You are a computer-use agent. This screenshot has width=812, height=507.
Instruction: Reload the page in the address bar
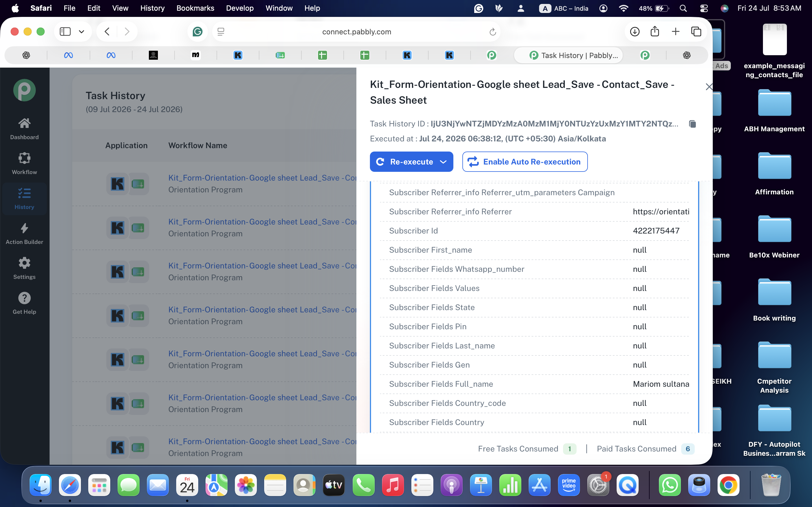click(x=492, y=32)
